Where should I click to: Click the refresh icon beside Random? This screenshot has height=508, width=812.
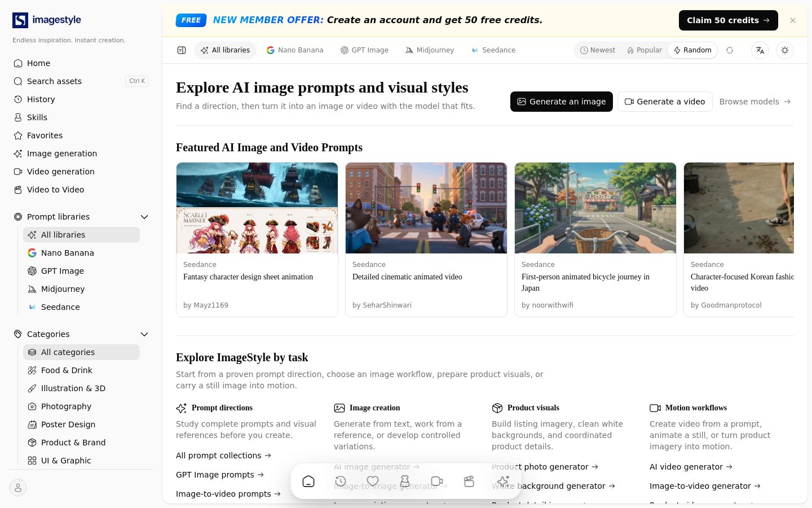(730, 50)
